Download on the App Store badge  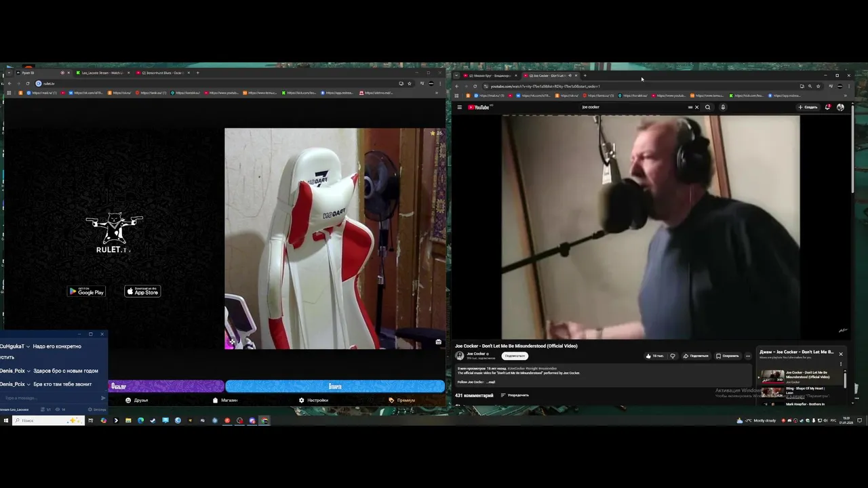coord(142,291)
